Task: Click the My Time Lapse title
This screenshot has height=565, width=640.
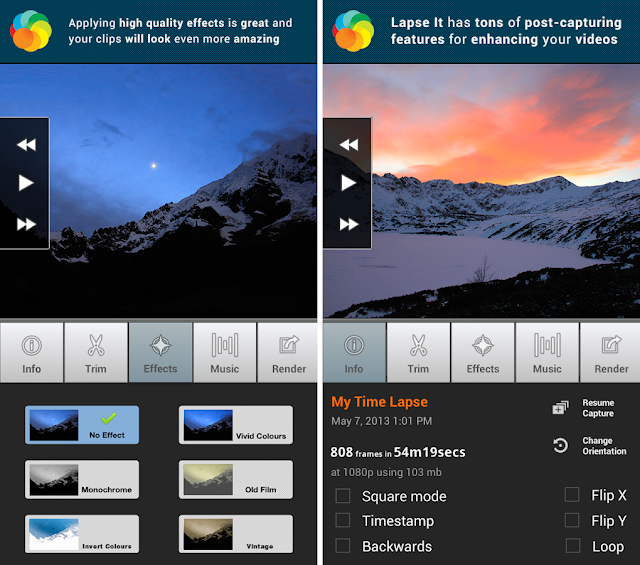Action: tap(379, 402)
